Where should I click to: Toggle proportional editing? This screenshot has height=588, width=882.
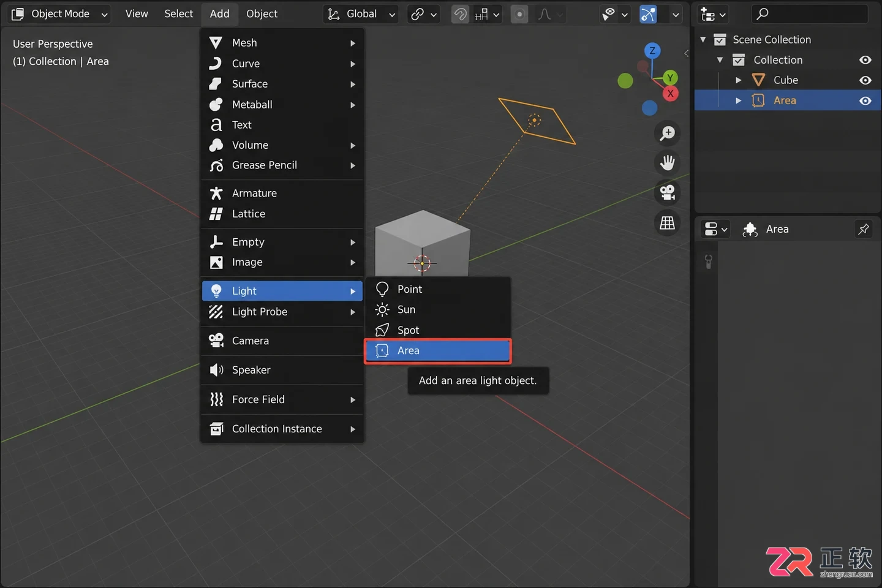click(x=519, y=13)
